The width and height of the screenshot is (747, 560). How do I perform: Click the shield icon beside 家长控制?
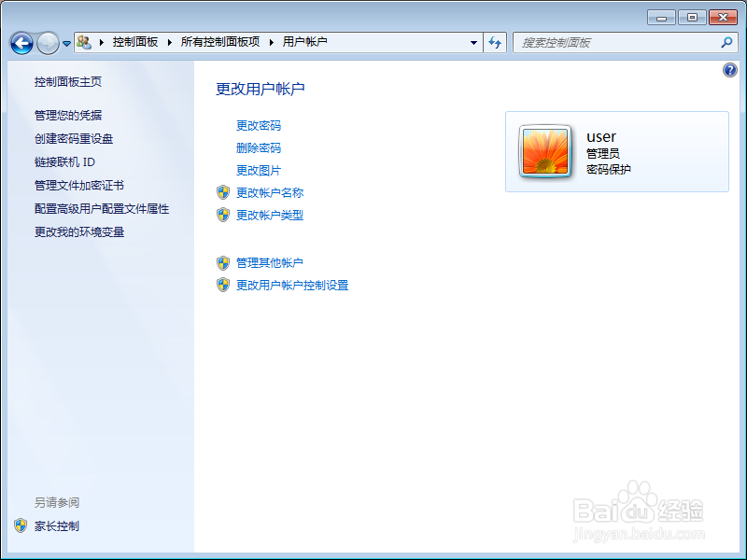[x=21, y=525]
